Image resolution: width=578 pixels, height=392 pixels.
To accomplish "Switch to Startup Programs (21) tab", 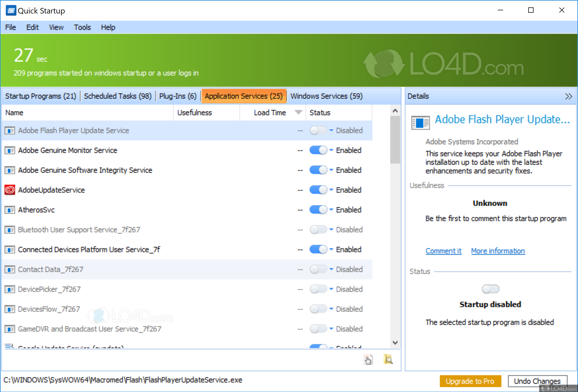I will pyautogui.click(x=41, y=96).
